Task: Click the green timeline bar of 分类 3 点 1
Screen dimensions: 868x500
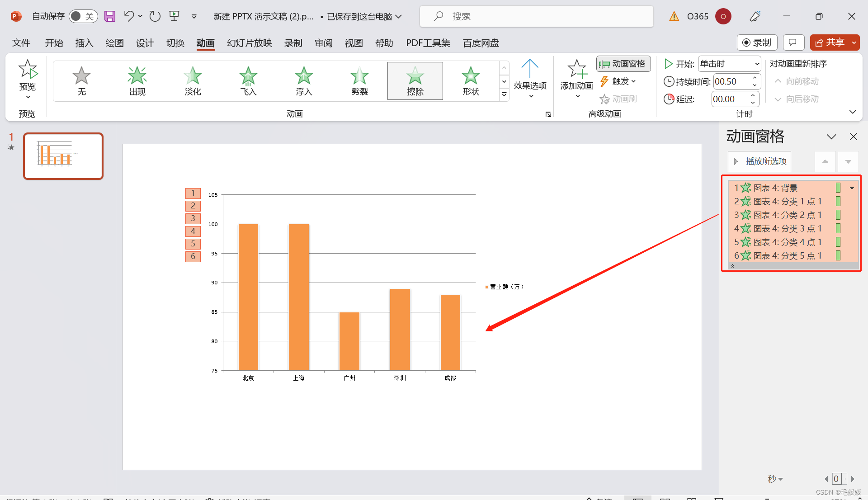Action: [x=838, y=228]
